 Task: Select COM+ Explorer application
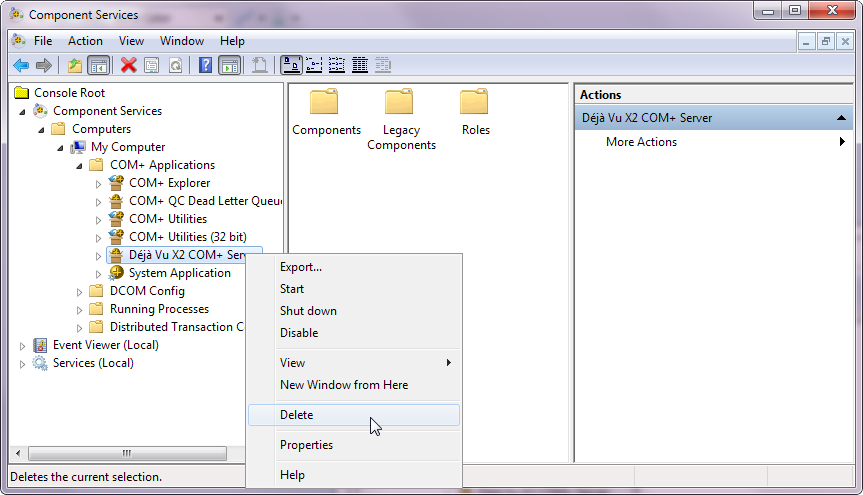coord(170,183)
